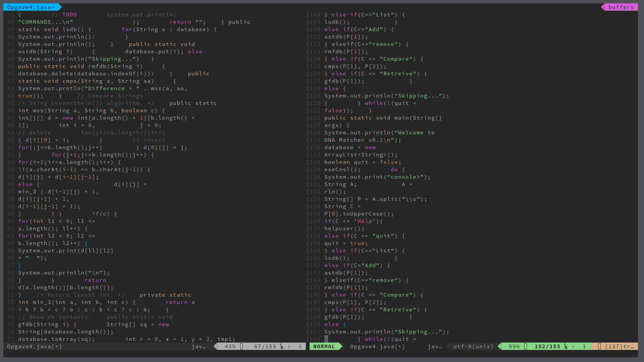Click line number 122 in right pane

click(315, 118)
